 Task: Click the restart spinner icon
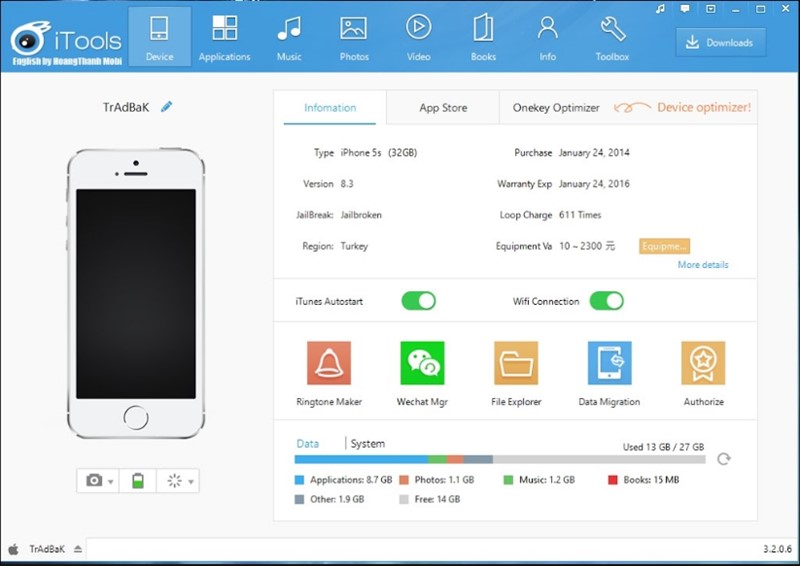tap(174, 480)
